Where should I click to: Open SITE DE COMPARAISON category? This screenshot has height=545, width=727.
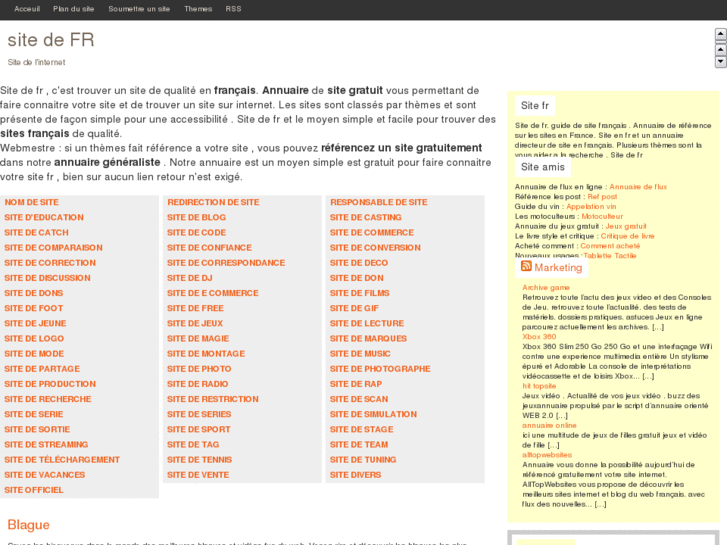[x=53, y=248]
